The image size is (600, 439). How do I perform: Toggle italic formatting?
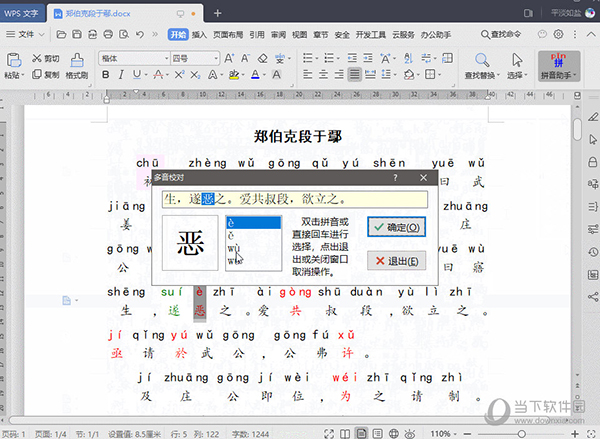tap(121, 74)
